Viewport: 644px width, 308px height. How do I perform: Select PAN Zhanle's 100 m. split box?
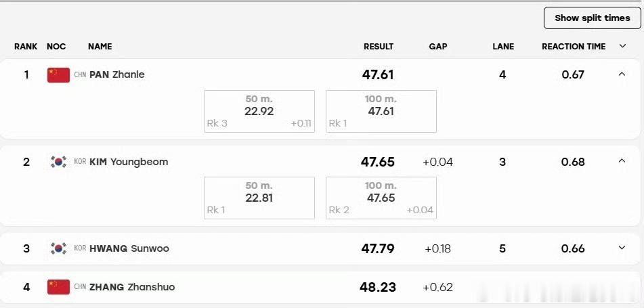point(381,111)
